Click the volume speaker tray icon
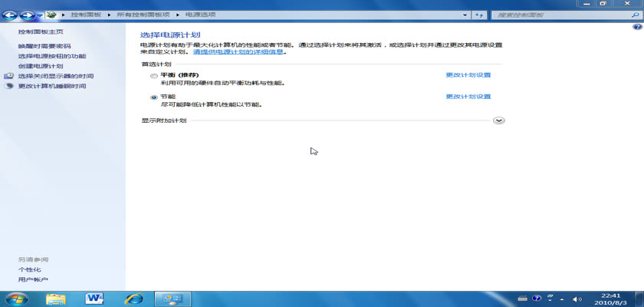 [577, 299]
